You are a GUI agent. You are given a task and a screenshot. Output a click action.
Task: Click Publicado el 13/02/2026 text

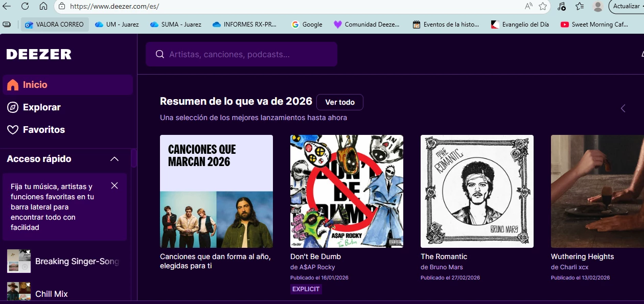pos(581,278)
